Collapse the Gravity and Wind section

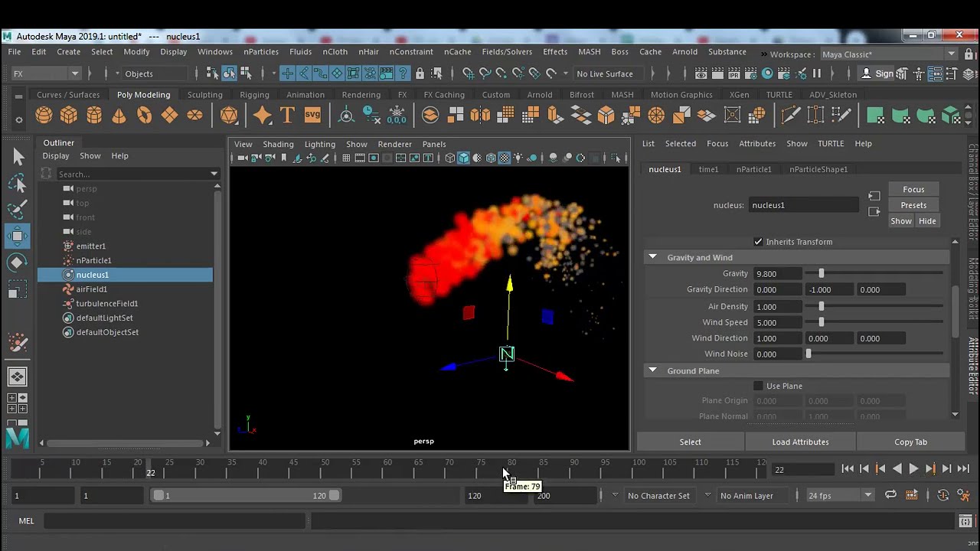652,257
